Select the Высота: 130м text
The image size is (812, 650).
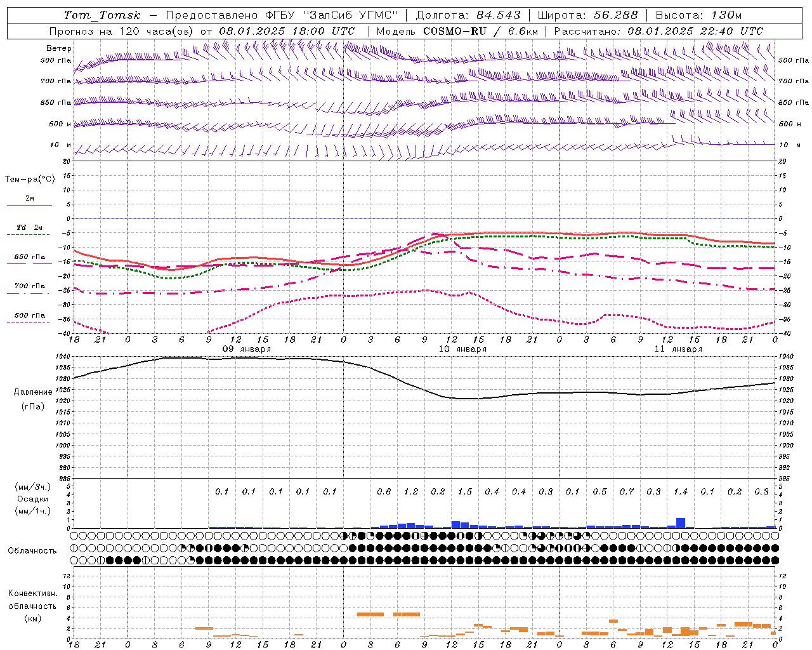[x=698, y=15]
